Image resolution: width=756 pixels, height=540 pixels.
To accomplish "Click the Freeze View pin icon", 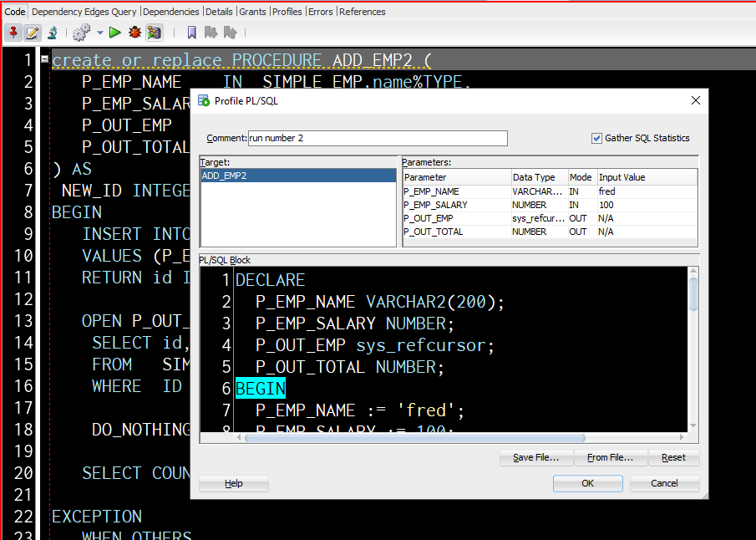I will click(13, 33).
